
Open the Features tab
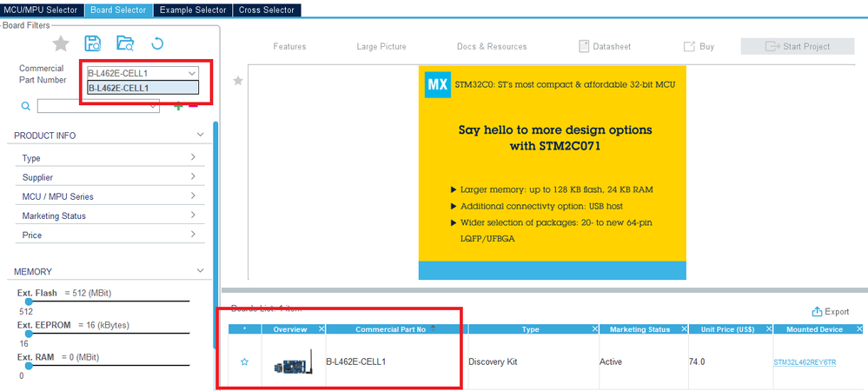(289, 47)
